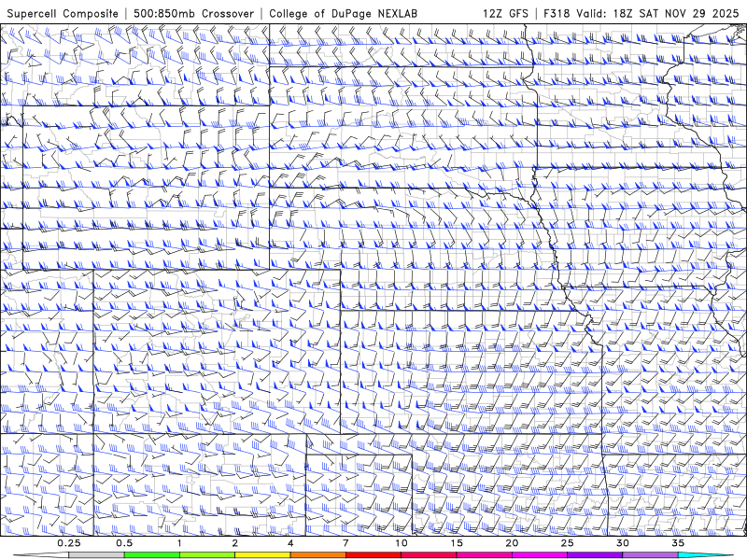
Task: Select the purple segment left of 30
Action: 595,555
